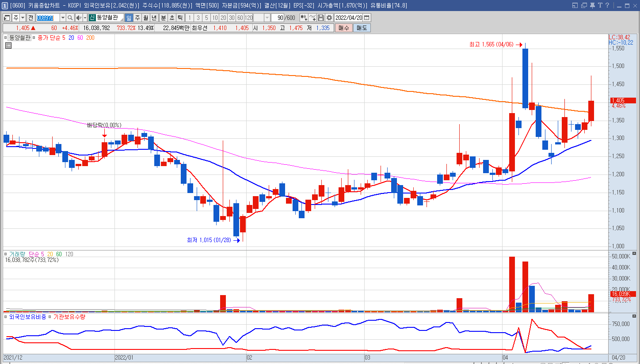The image size is (640, 364).
Task: Click the duplicate window icon
Action: (x=583, y=5)
